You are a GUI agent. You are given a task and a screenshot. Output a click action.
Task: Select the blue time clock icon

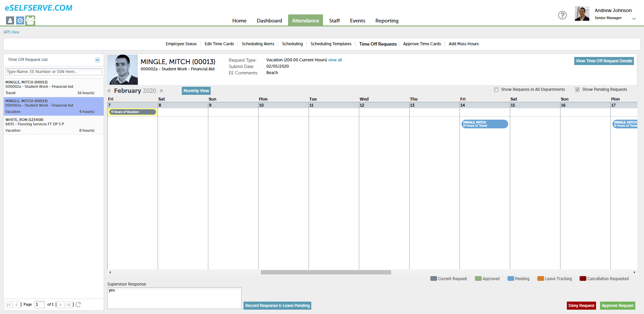(20, 20)
